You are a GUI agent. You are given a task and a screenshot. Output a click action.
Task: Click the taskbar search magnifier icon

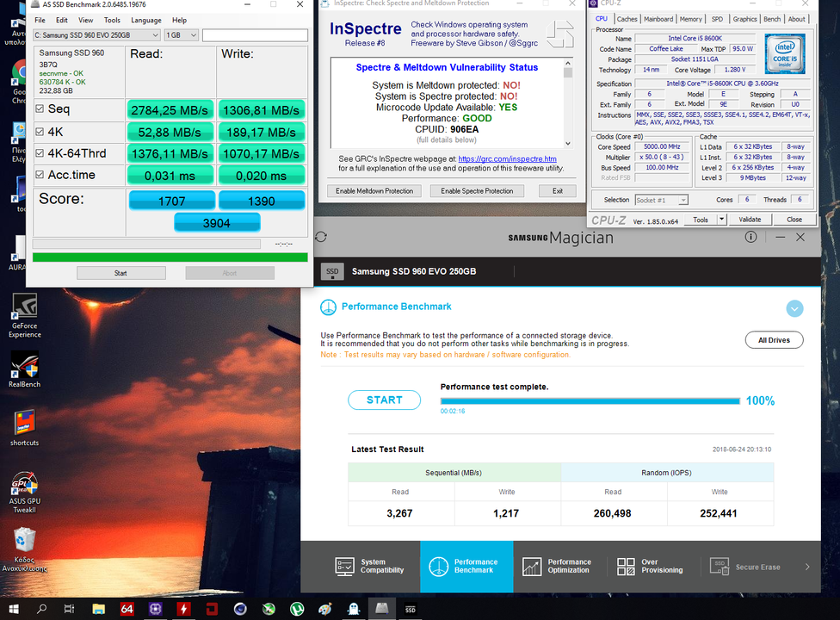[41, 609]
